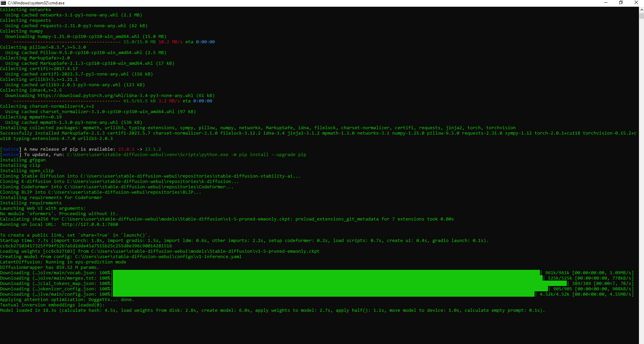This screenshot has width=644, height=344.
Task: Minimize the cmd.exe window
Action: [x=606, y=3]
